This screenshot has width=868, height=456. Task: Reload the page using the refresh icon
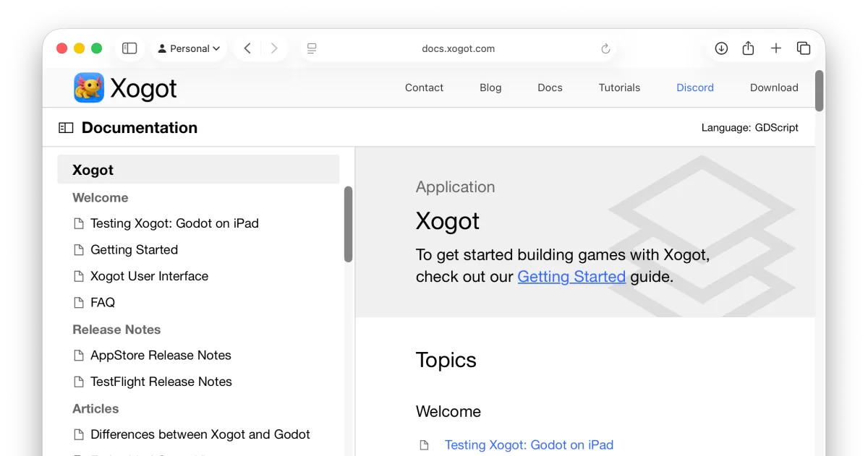pos(605,48)
